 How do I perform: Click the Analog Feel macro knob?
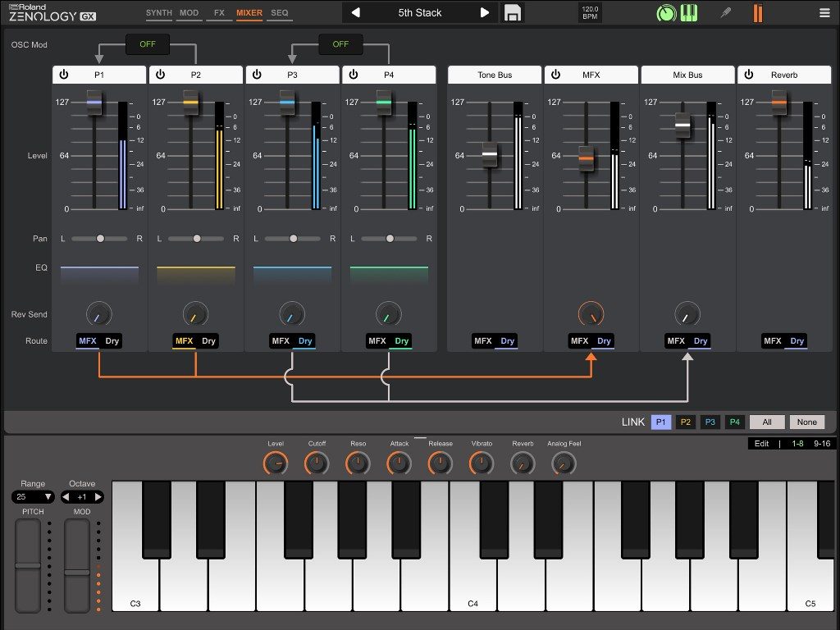564,463
